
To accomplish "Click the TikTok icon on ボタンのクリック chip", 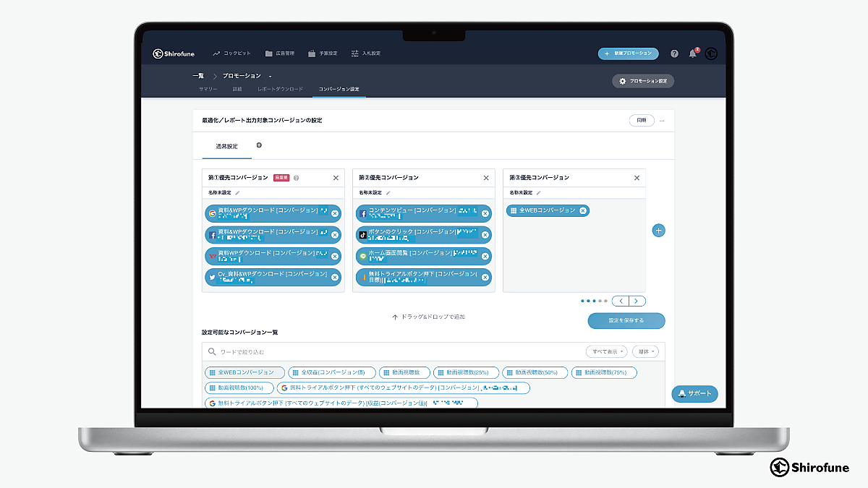I will pos(362,234).
